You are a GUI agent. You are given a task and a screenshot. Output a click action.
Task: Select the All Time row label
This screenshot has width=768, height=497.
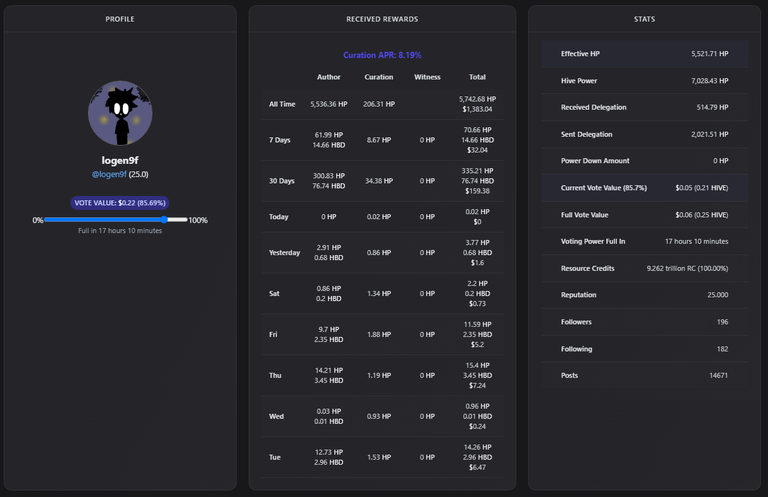282,104
